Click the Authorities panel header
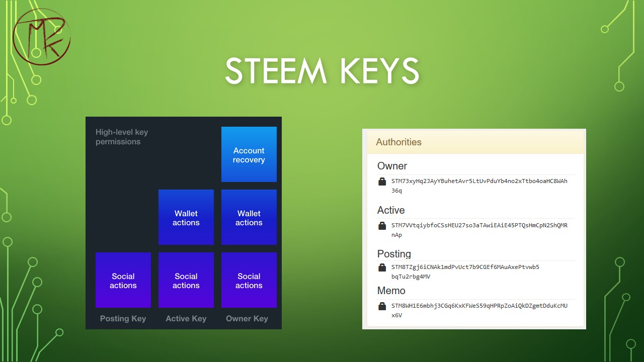The image size is (644, 362). click(475, 142)
